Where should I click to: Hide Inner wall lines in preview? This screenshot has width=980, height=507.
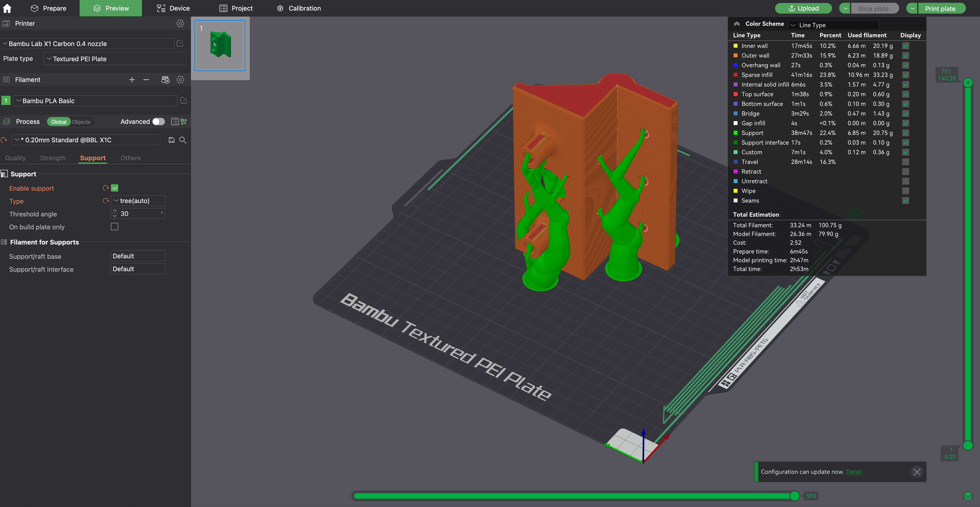[906, 46]
